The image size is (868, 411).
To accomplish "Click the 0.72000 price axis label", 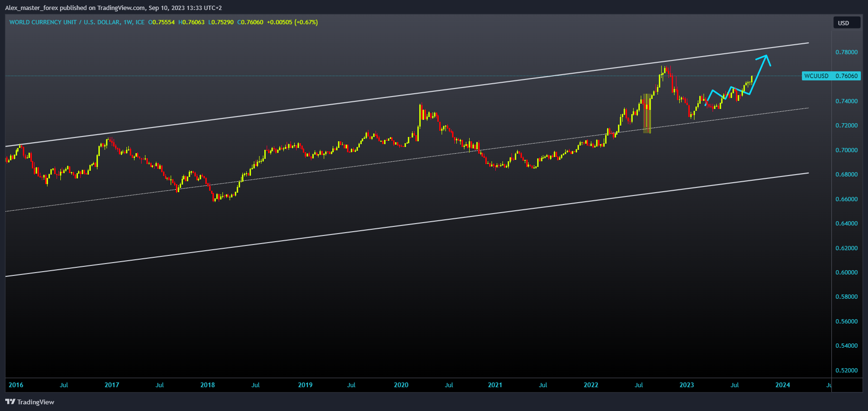I will (847, 126).
